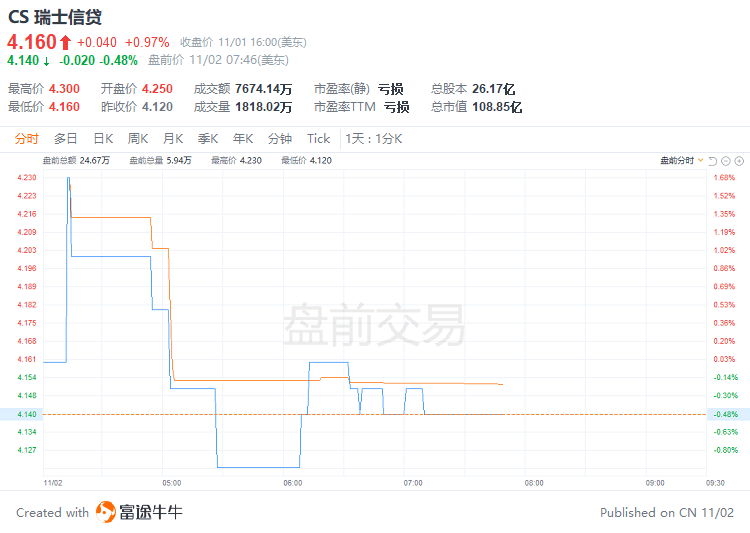Click 市盈率TTM 亏损 value

[x=397, y=107]
